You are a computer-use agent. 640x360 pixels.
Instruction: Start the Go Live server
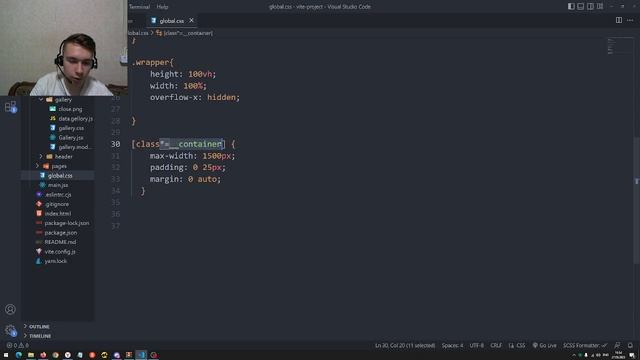tap(544, 345)
